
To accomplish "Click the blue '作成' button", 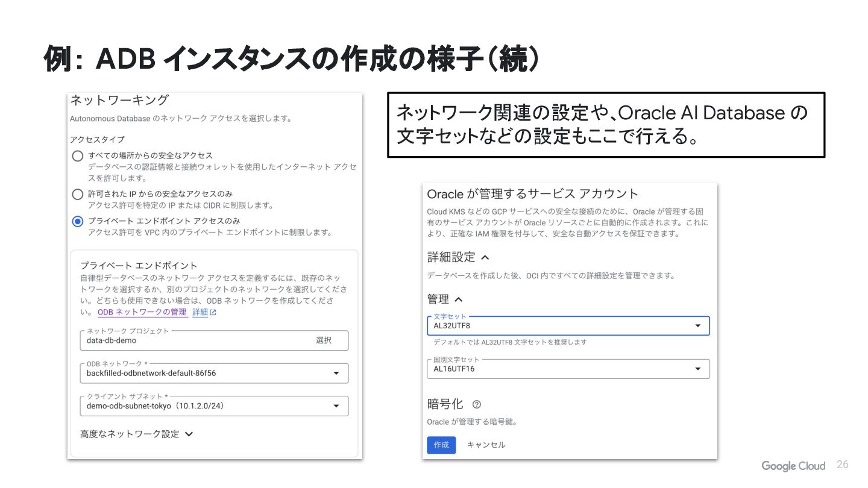I will click(x=441, y=445).
